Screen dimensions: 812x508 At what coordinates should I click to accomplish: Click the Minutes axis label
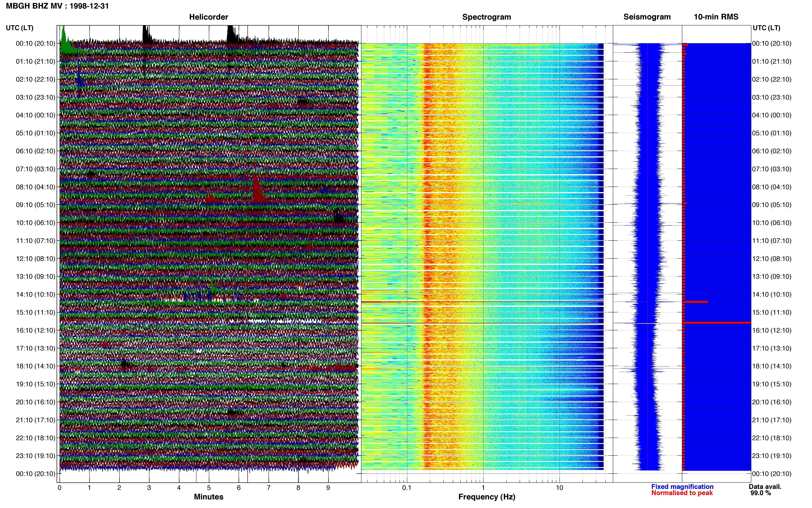point(209,497)
